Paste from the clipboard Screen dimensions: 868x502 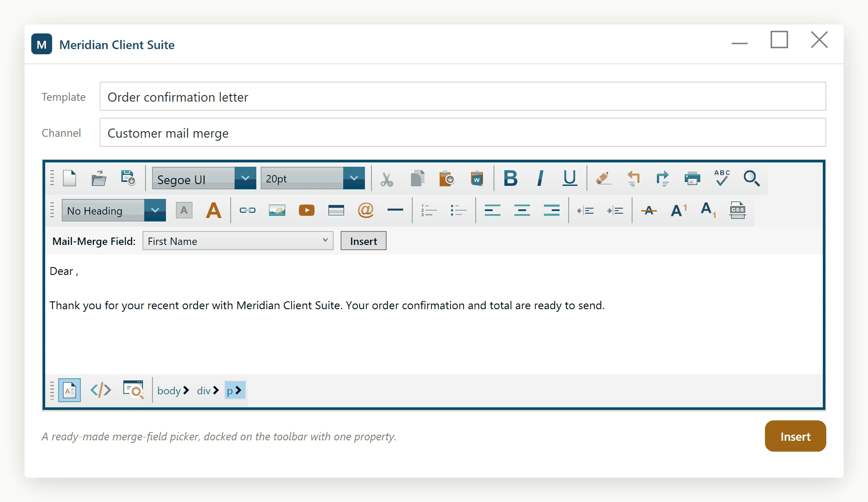447,178
